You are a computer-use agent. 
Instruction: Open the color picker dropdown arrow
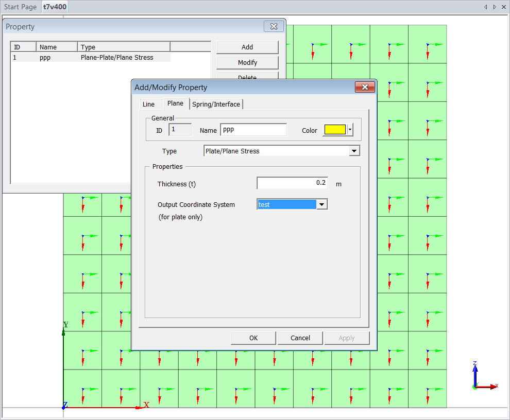coord(350,130)
